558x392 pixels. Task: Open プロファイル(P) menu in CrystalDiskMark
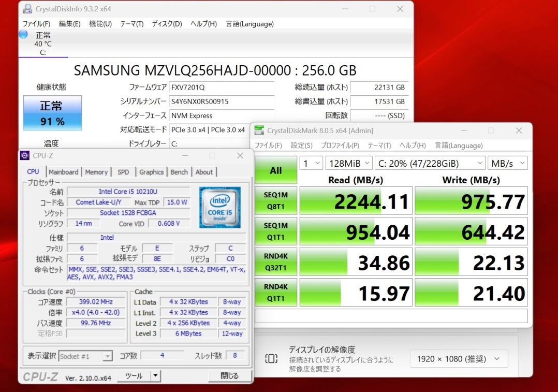340,146
